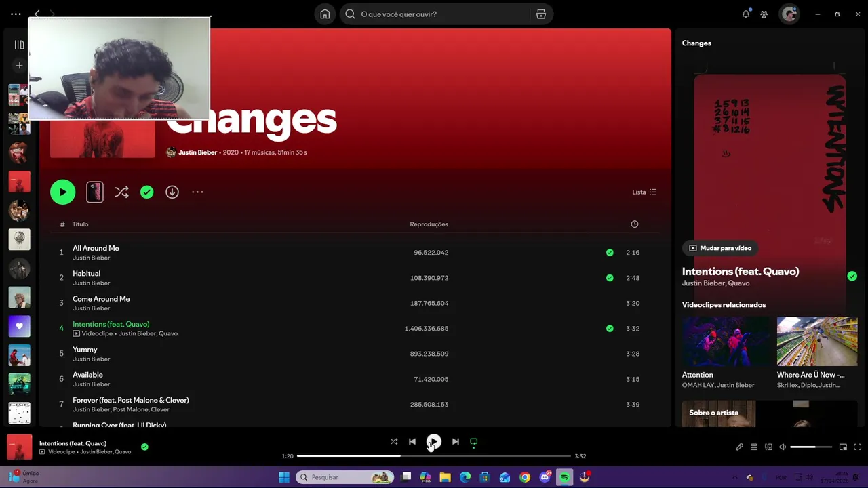The height and width of the screenshot is (488, 868).
Task: Mute with the speaker volume icon
Action: pyautogui.click(x=783, y=447)
